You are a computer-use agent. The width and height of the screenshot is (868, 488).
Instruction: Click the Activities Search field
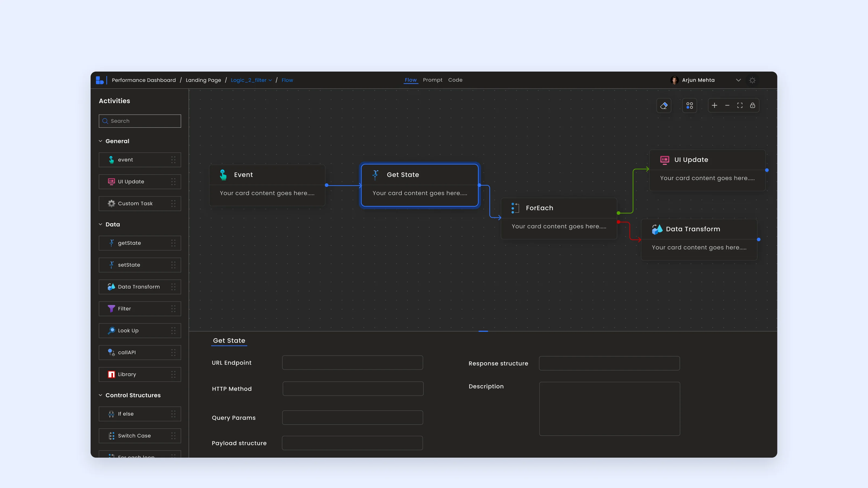(x=140, y=121)
